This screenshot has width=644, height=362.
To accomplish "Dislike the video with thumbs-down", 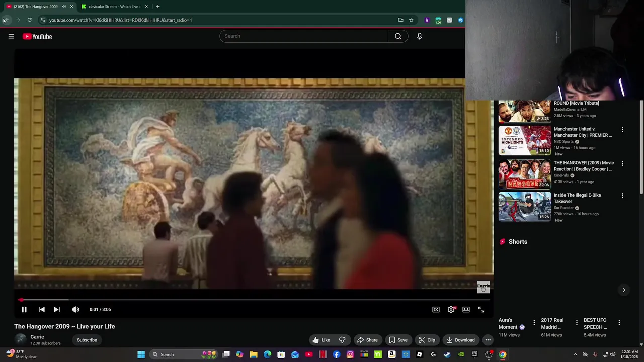I will click(x=342, y=340).
